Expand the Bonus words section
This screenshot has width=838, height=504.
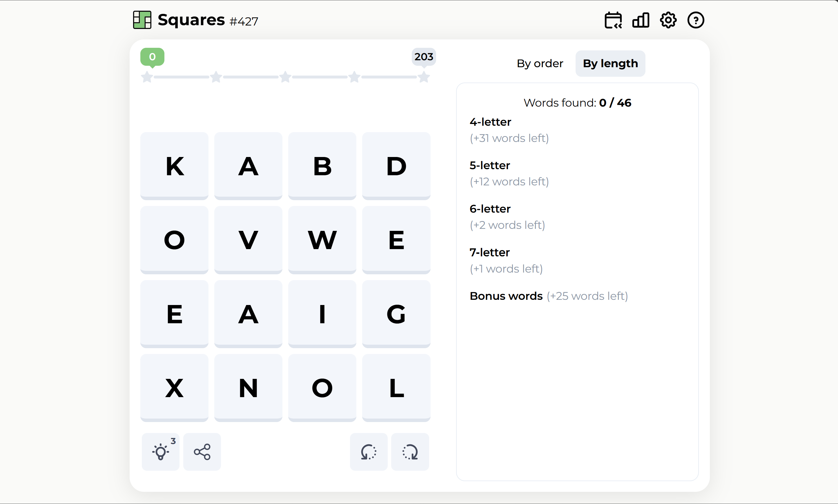point(506,296)
